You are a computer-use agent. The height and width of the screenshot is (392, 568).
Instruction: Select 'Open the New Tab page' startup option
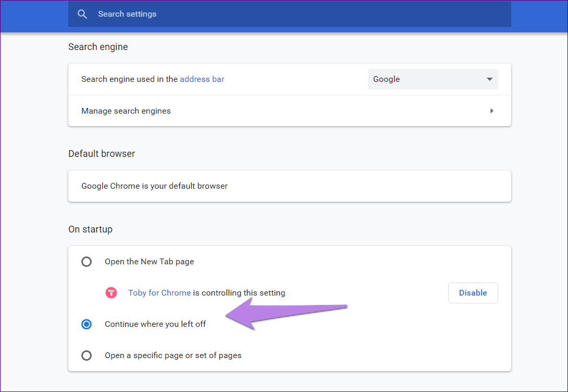coord(87,262)
